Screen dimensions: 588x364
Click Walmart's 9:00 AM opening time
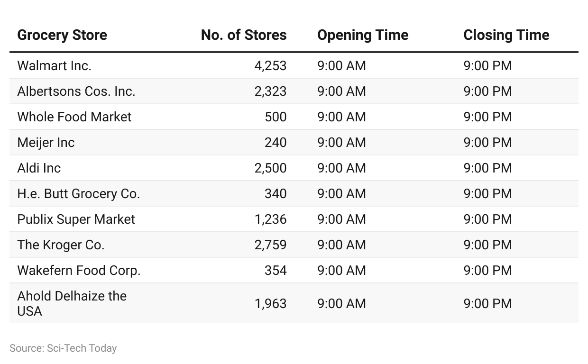pos(341,65)
